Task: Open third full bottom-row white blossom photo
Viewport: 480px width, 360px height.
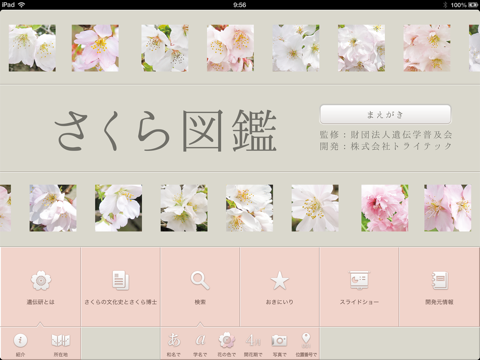Action: (184, 208)
